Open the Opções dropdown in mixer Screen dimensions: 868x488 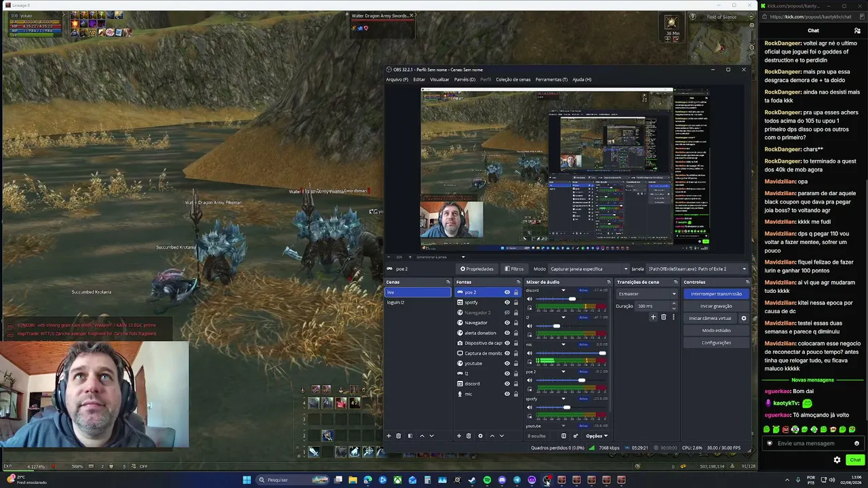(x=597, y=436)
